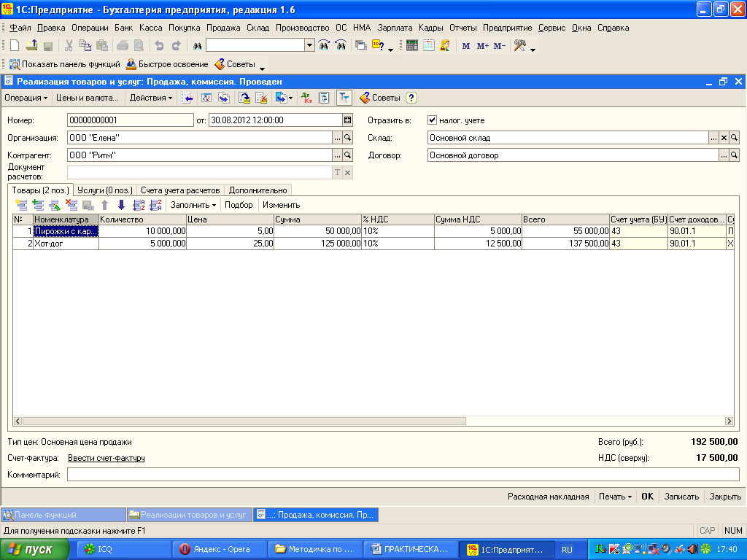This screenshot has width=747, height=560.
Task: Clear the Склад field with X button
Action: (724, 138)
